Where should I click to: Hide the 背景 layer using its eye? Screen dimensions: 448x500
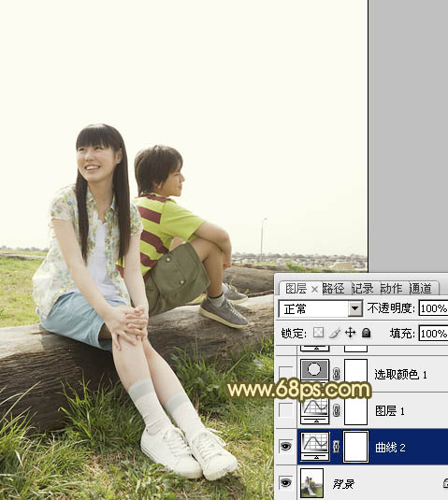(285, 482)
